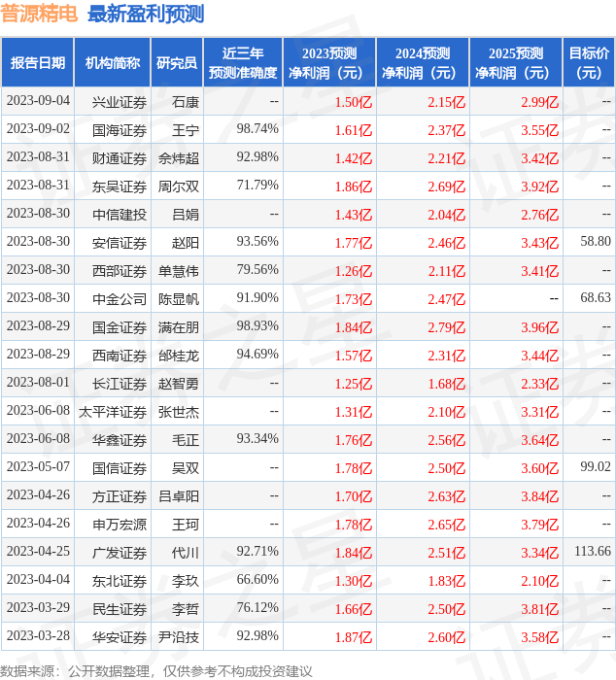The height and width of the screenshot is (680, 616).
Task: Click 2025 forecast 3.96亿
Action: click(539, 328)
